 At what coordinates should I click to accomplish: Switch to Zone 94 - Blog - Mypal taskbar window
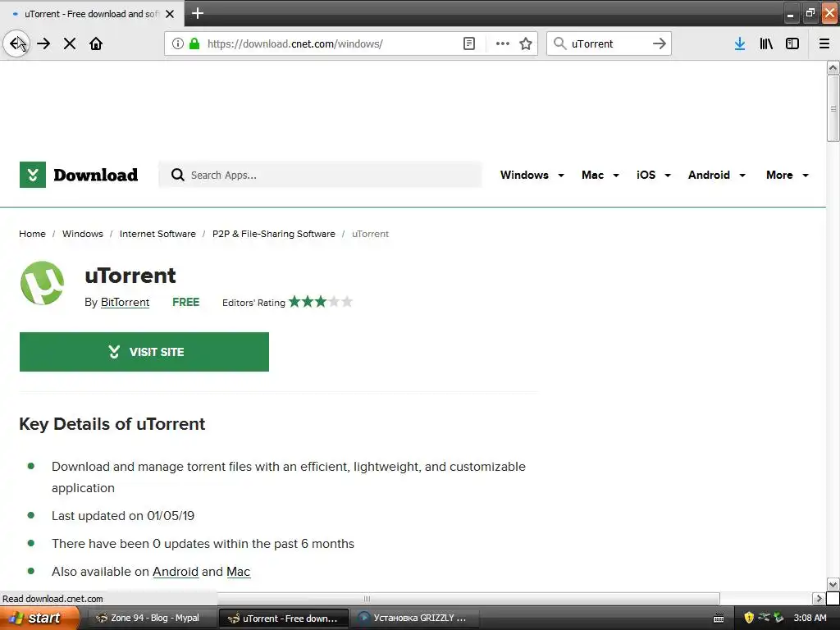click(150, 618)
